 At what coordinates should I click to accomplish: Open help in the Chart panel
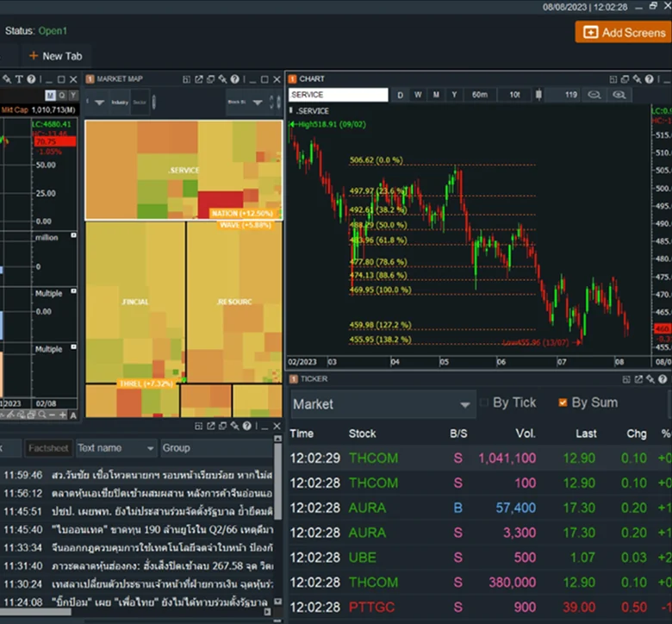pyautogui.click(x=650, y=79)
